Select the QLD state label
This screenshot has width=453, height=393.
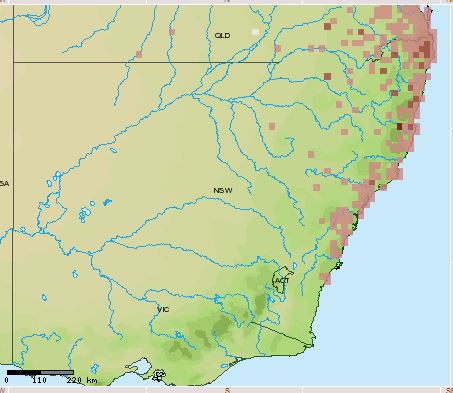click(x=222, y=35)
